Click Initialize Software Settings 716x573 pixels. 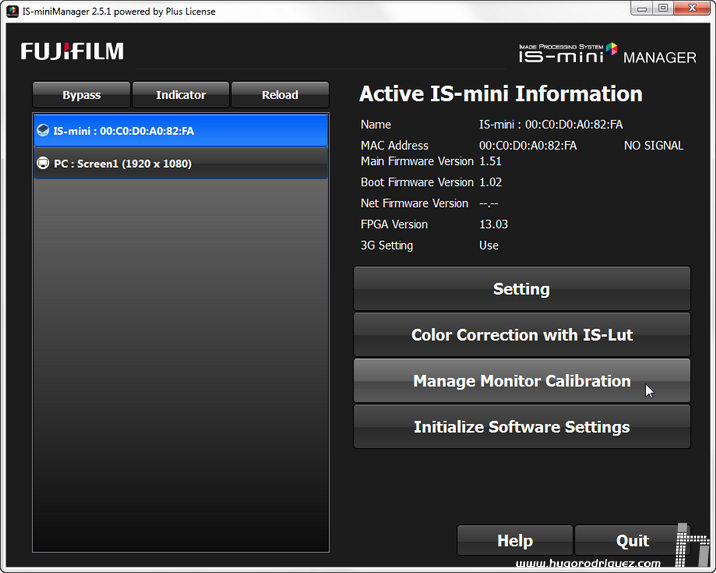tap(522, 426)
